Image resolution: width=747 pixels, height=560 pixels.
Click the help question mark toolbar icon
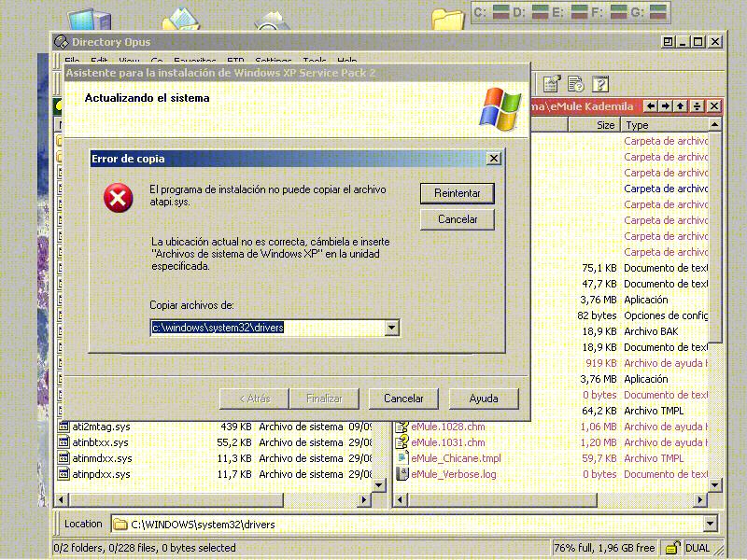(599, 84)
